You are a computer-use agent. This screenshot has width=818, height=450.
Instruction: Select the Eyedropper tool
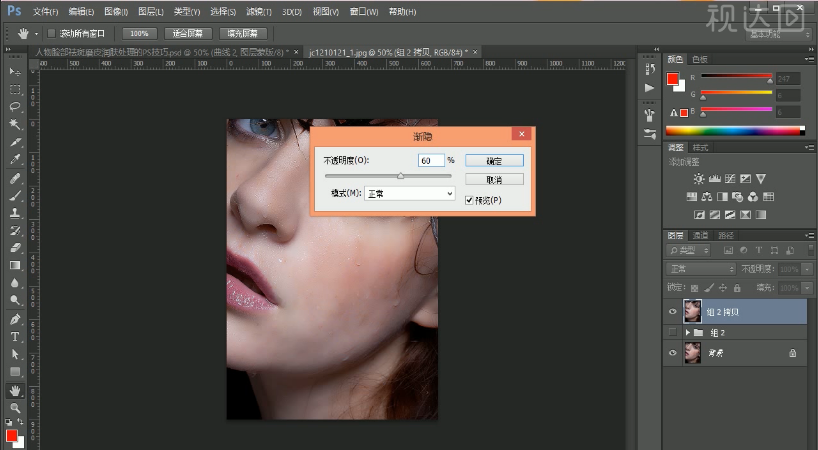pyautogui.click(x=15, y=160)
